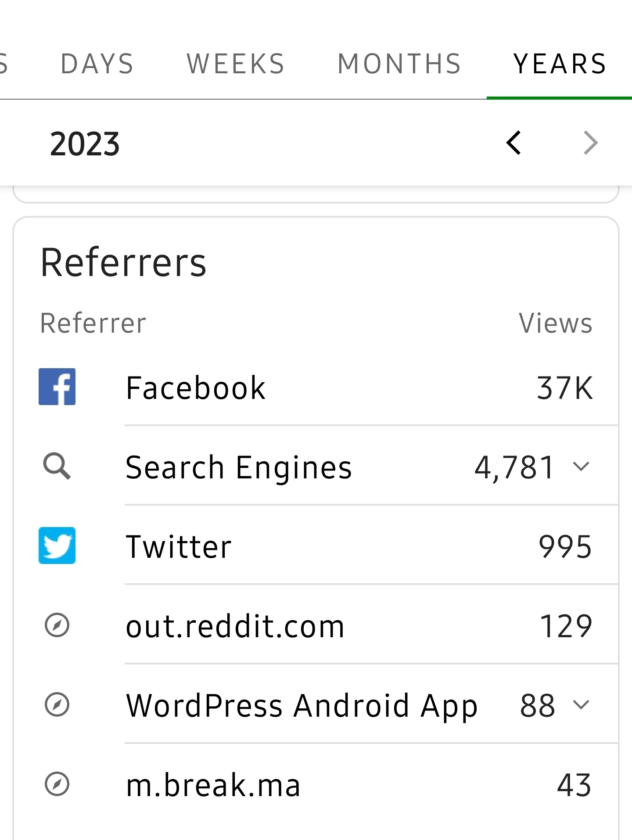Open the m.break.ma referrer link
The width and height of the screenshot is (632, 840).
click(x=213, y=785)
